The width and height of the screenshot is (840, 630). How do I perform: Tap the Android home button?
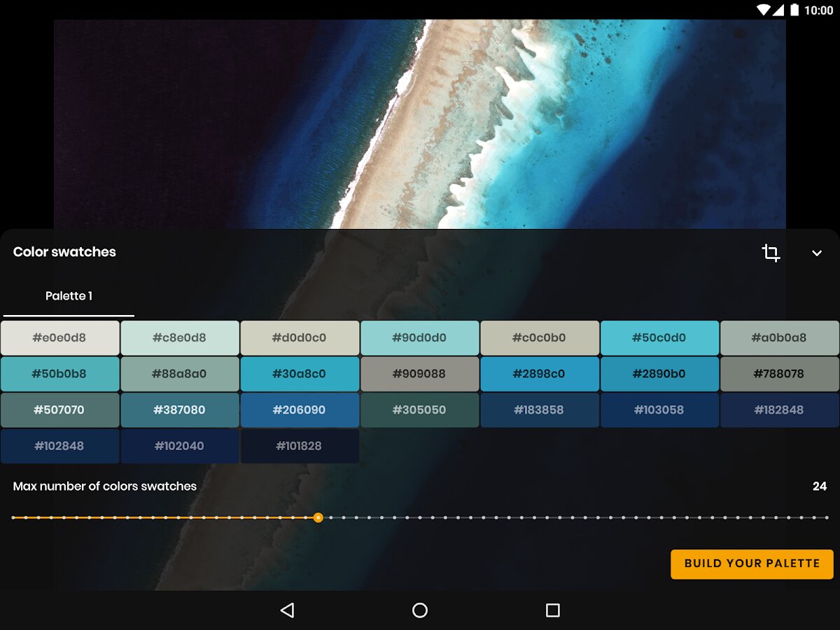coord(420,610)
